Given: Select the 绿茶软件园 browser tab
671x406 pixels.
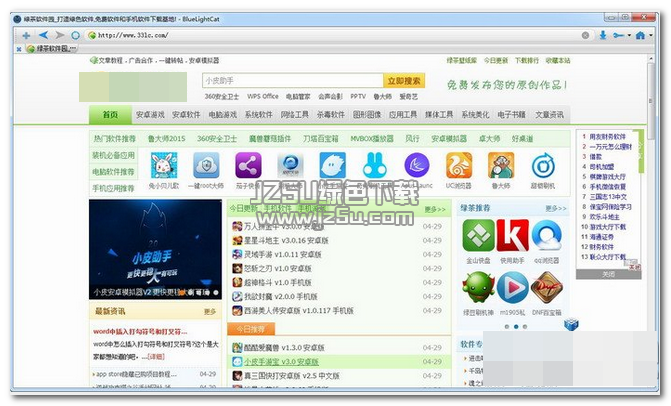Looking at the screenshot, I should click(x=51, y=49).
